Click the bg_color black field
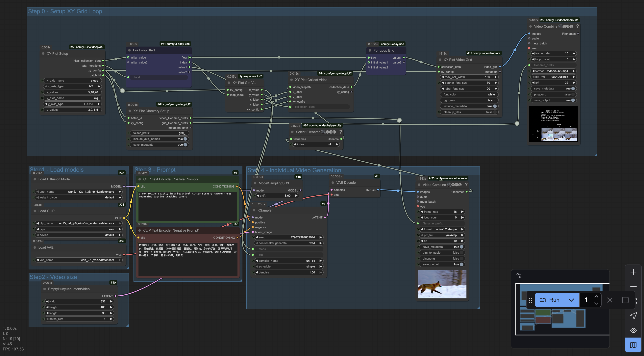This screenshot has width=644, height=356. [469, 100]
